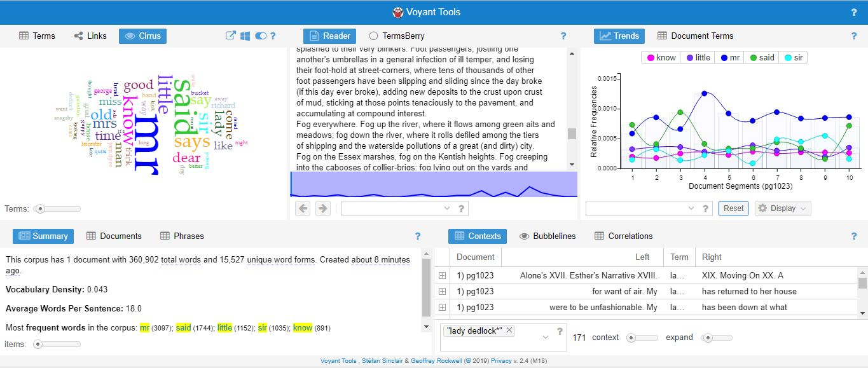Click the Voyant Tools owl logo
868x368 pixels.
click(x=398, y=12)
